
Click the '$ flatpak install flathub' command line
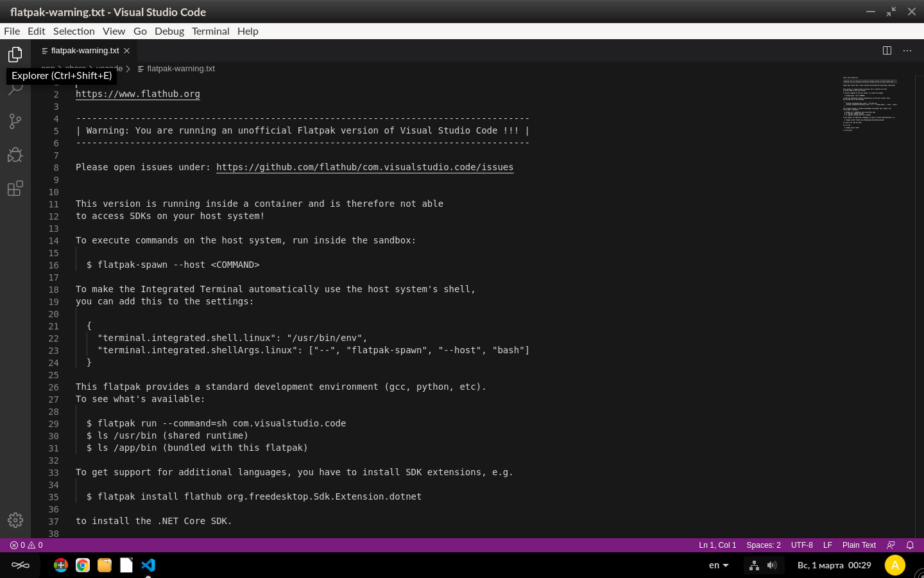coord(254,496)
